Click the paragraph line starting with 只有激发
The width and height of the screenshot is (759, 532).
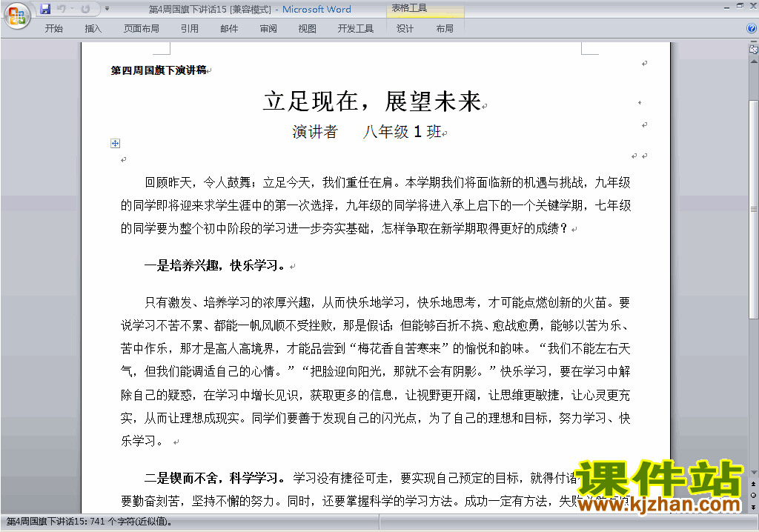click(388, 302)
